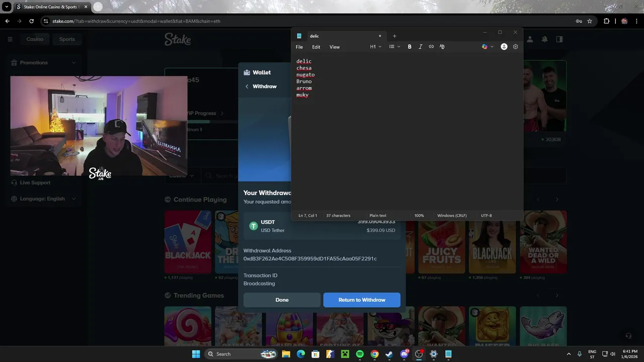Click the word Bruno in Notepad

pos(304,81)
